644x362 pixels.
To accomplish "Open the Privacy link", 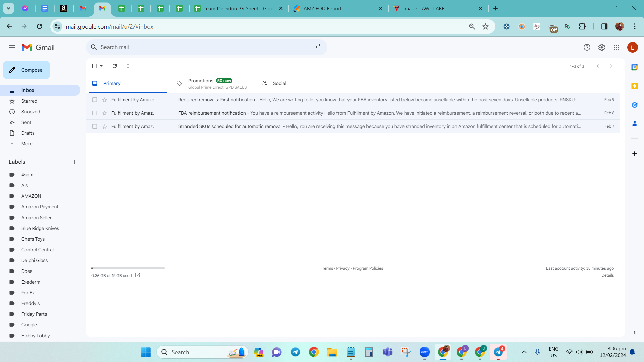I will pos(343,268).
